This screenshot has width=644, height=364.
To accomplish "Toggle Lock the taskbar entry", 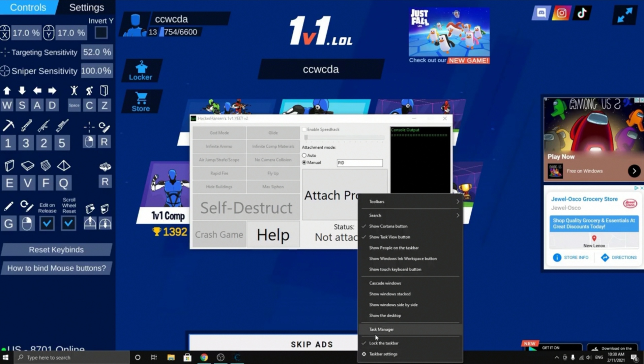I will point(410,343).
